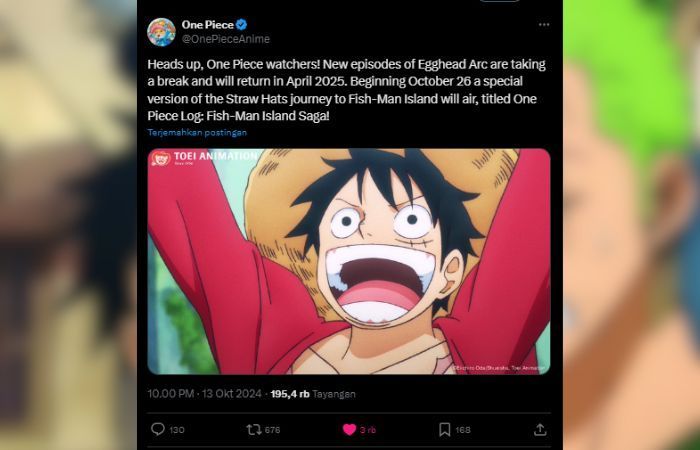The height and width of the screenshot is (450, 700).
Task: Click the 168 bookmarks count
Action: (x=463, y=430)
